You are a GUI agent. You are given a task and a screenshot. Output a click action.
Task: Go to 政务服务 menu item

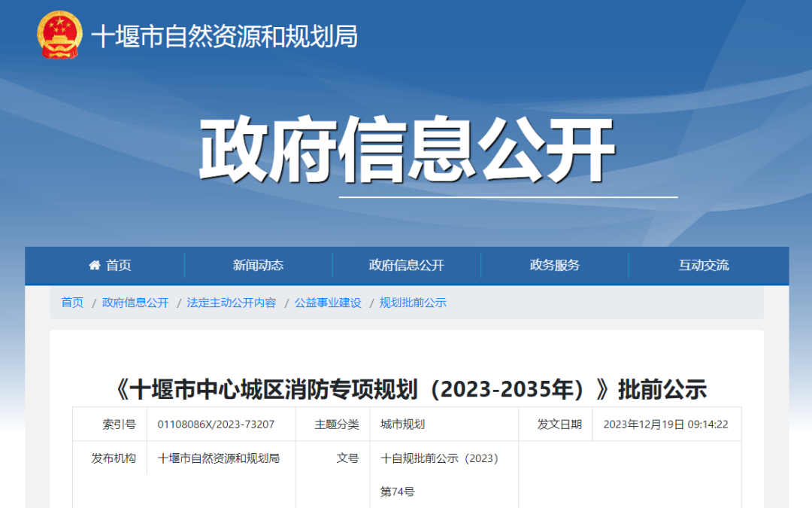[555, 266]
